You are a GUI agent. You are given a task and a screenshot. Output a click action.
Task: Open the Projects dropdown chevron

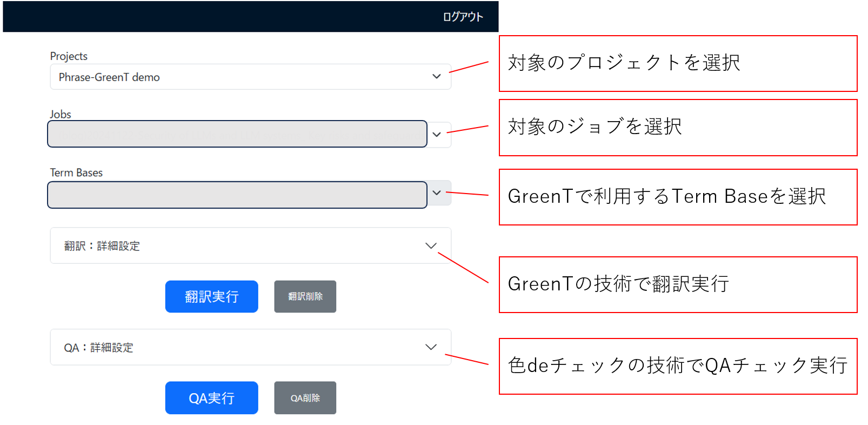[437, 77]
